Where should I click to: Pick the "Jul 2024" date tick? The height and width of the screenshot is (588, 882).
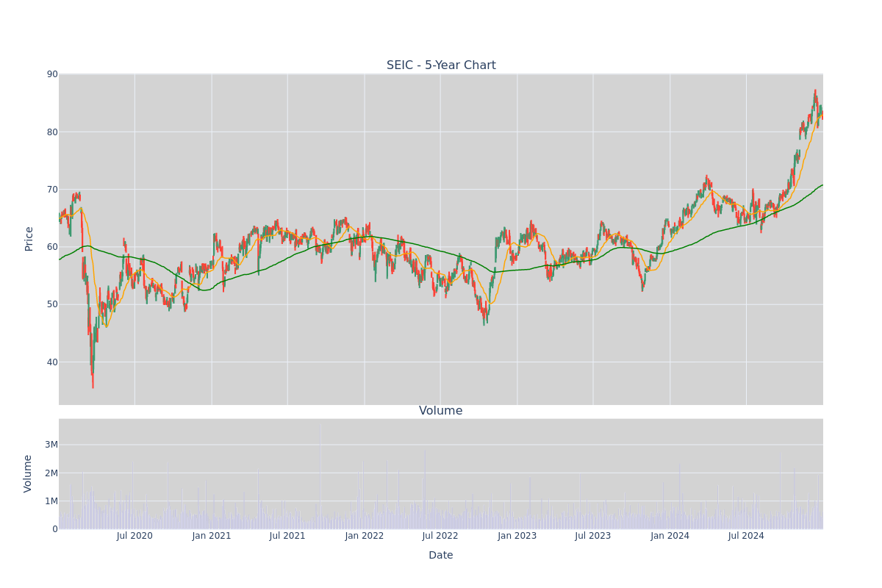tap(746, 536)
